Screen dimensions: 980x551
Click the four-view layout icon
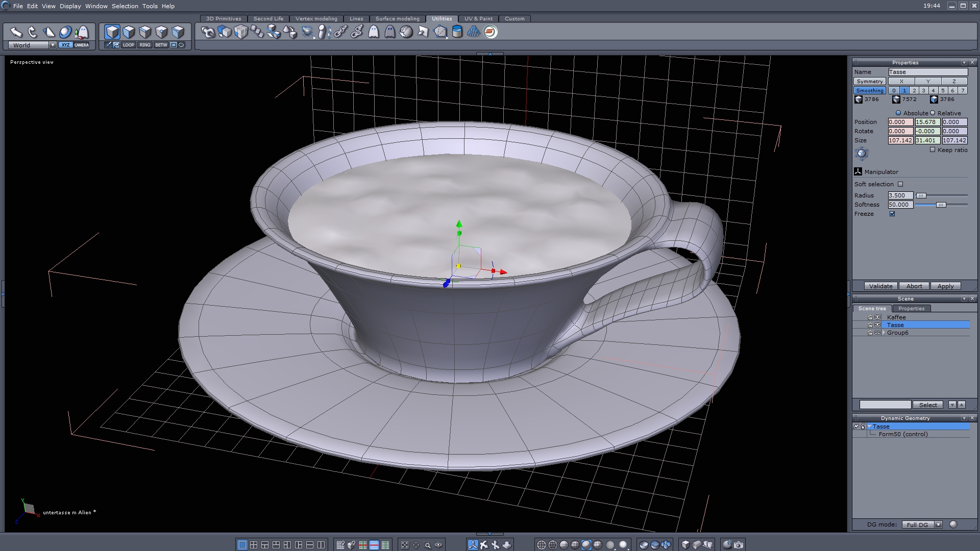254,545
